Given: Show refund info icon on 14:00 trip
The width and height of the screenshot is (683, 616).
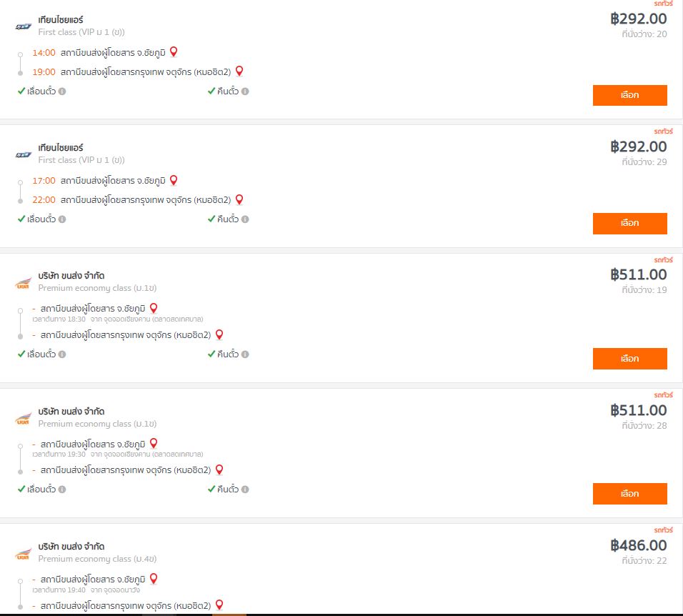Looking at the screenshot, I should click(x=245, y=91).
